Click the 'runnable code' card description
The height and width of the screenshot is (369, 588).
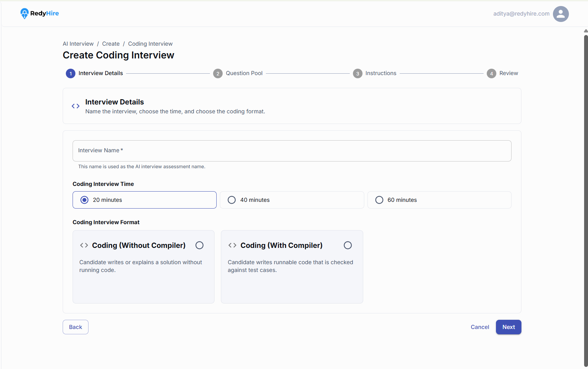[x=290, y=266]
